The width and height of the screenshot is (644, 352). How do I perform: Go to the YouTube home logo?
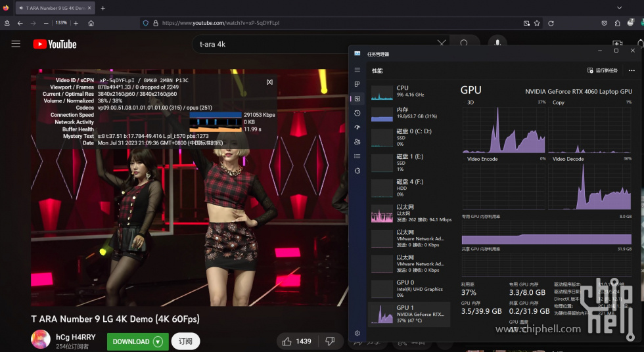point(55,44)
